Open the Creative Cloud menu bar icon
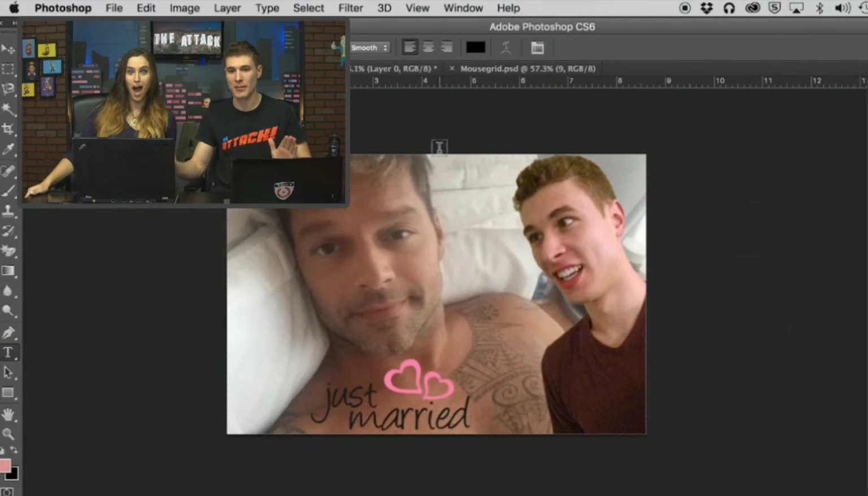 (752, 8)
